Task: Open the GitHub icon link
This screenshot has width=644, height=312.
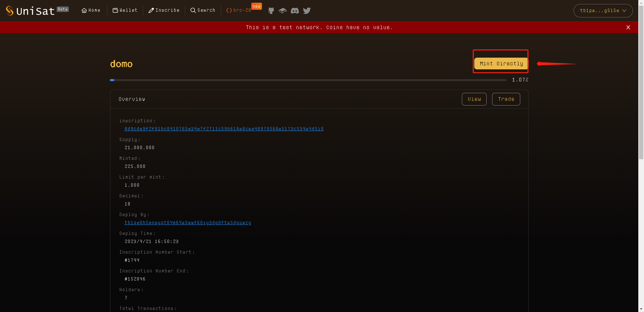Action: 271,11
